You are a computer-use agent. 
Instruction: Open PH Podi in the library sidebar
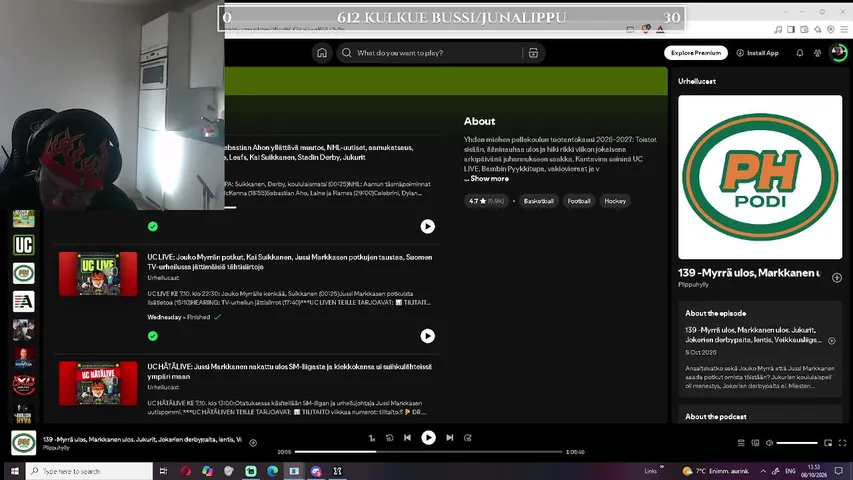point(23,273)
